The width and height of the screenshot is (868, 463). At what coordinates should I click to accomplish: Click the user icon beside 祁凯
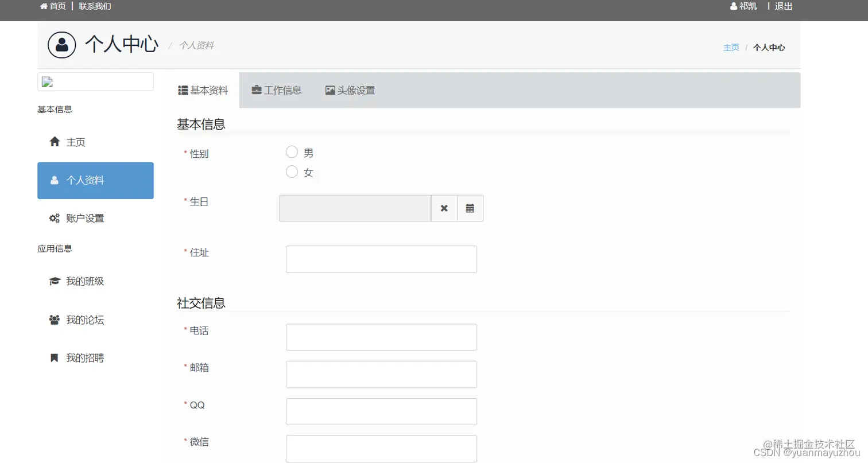734,6
